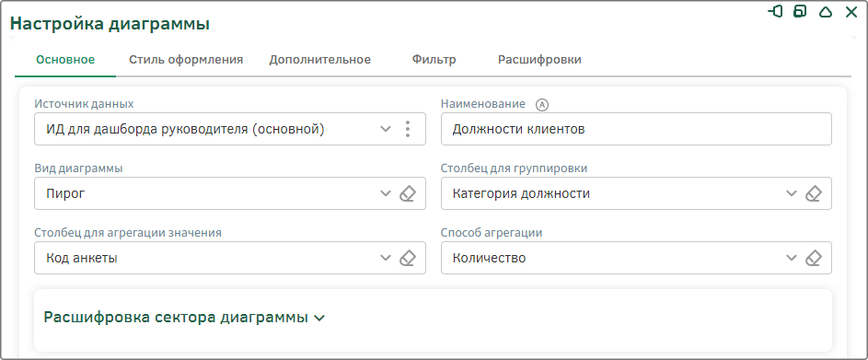Select the Расшифровки tab

[539, 60]
